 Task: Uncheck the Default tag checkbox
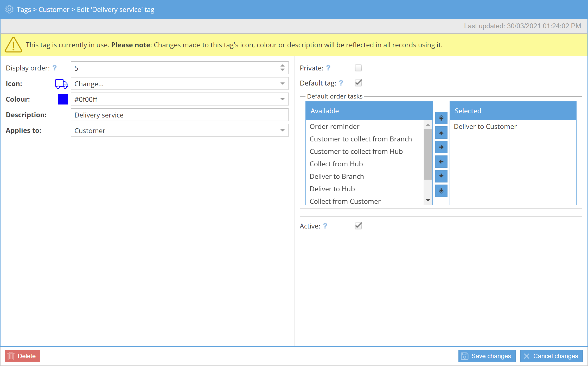358,83
